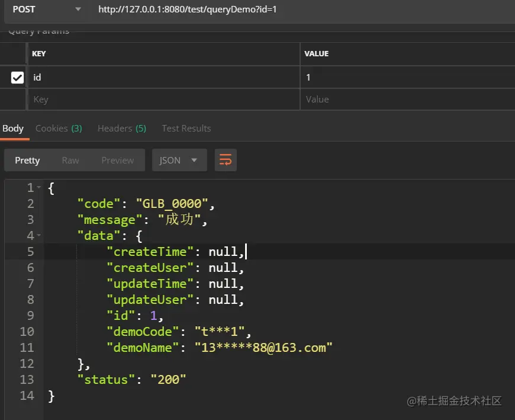Click line number 13 in gutter
Image resolution: width=515 pixels, height=420 pixels.
click(x=27, y=380)
